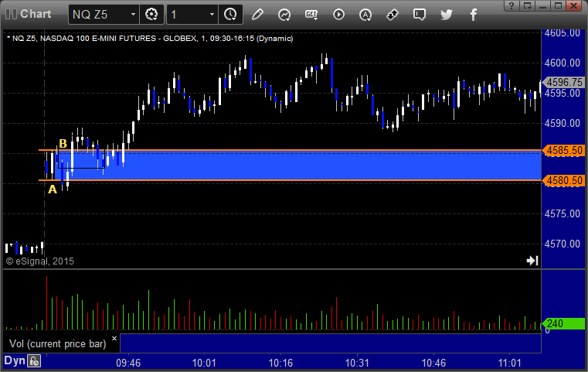Click the 4570.00 price axis label

563,244
